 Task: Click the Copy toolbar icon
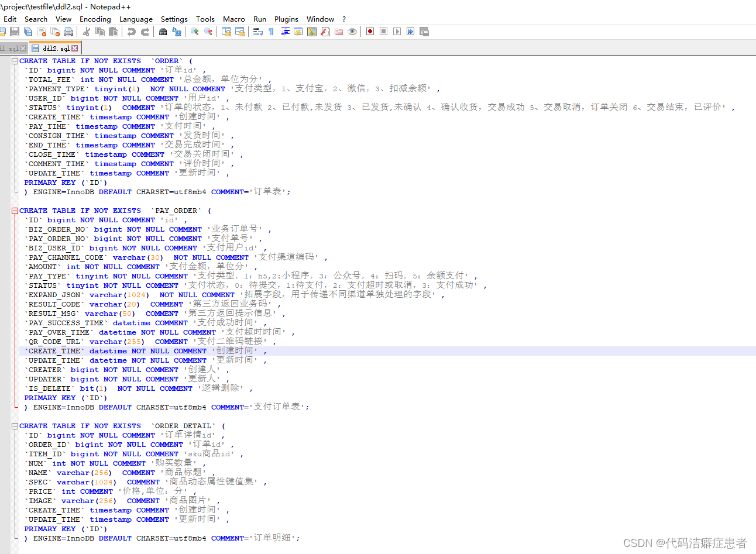pos(100,32)
